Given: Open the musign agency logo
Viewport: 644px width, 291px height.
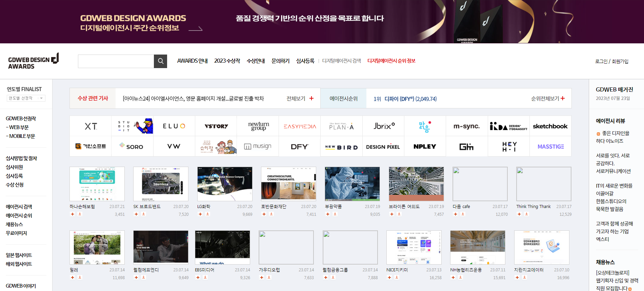Looking at the screenshot, I should click(x=258, y=147).
